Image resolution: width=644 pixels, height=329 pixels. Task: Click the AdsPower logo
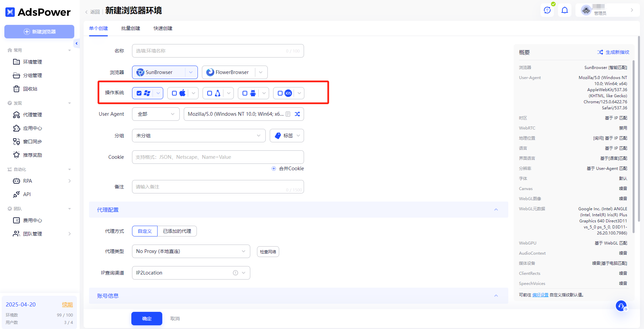click(x=38, y=12)
